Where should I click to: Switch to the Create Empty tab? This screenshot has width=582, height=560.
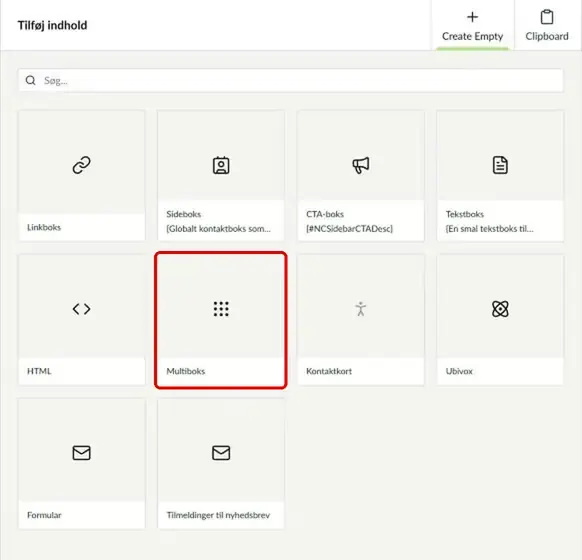point(472,25)
